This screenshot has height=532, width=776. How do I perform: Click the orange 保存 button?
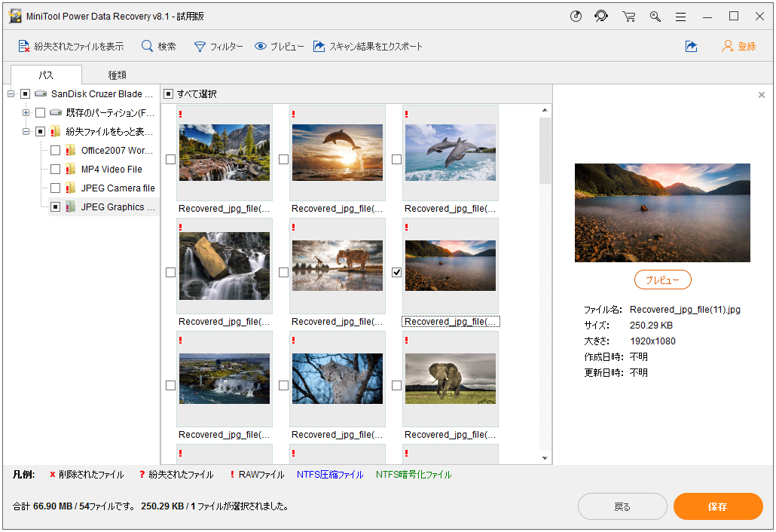717,506
